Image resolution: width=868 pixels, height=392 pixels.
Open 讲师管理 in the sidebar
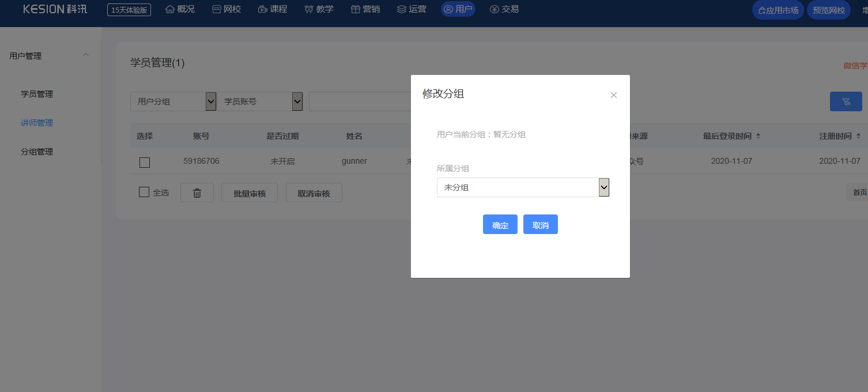click(37, 123)
